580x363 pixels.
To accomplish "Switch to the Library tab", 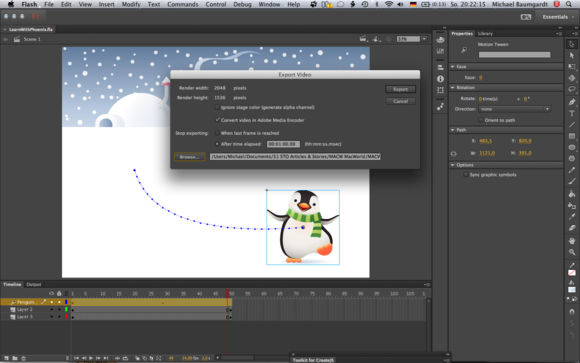I will tap(485, 33).
